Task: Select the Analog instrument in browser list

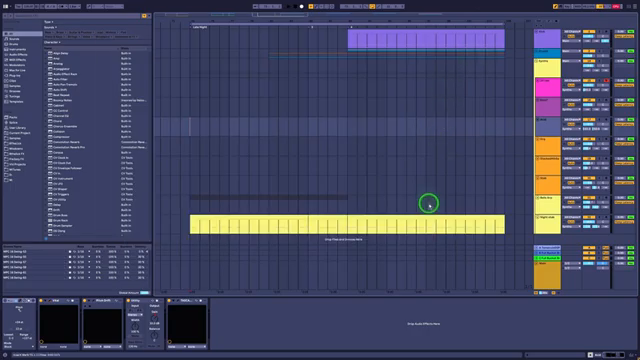Action: [x=58, y=64]
